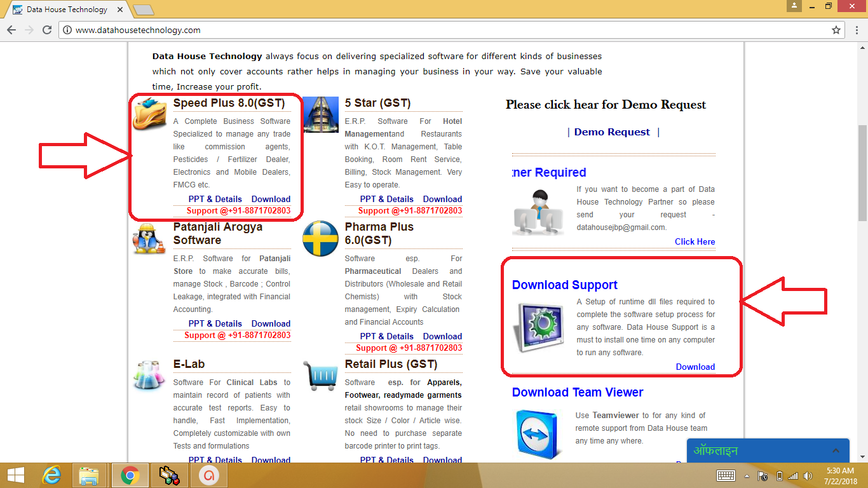This screenshot has width=868, height=488.
Task: Click the partner person-at-computer icon
Action: (x=538, y=212)
